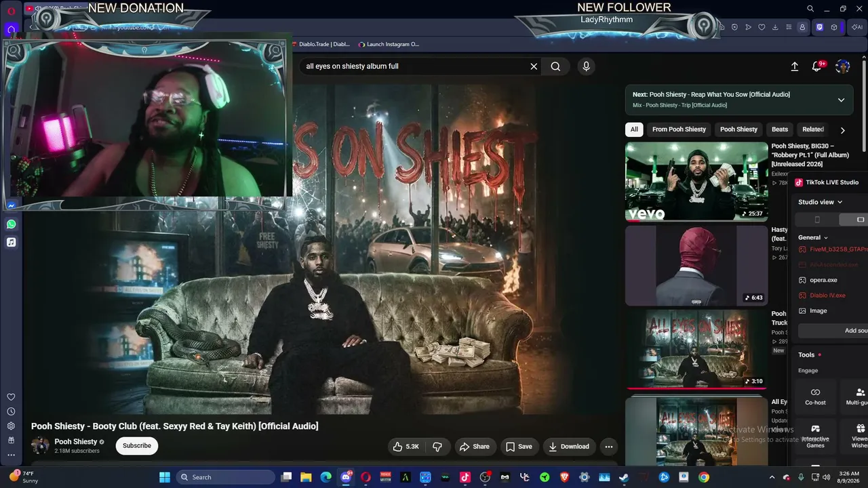Save the video to a playlist
The image size is (868, 488).
(x=519, y=447)
